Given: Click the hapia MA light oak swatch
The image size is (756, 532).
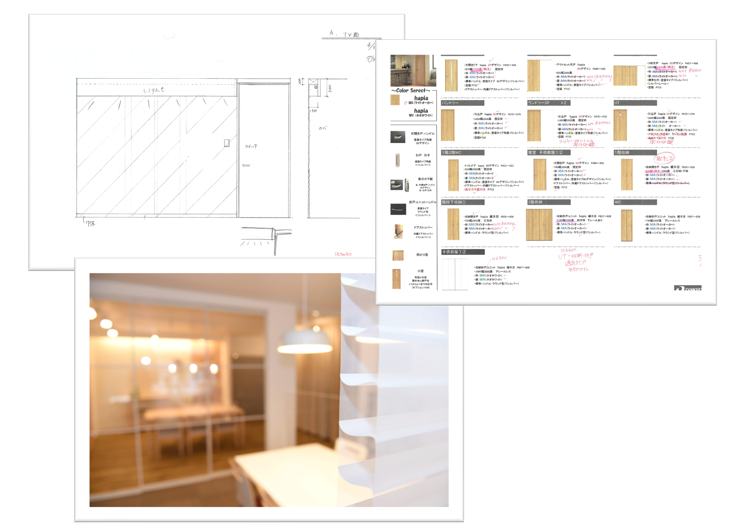Looking at the screenshot, I should pos(395,100).
